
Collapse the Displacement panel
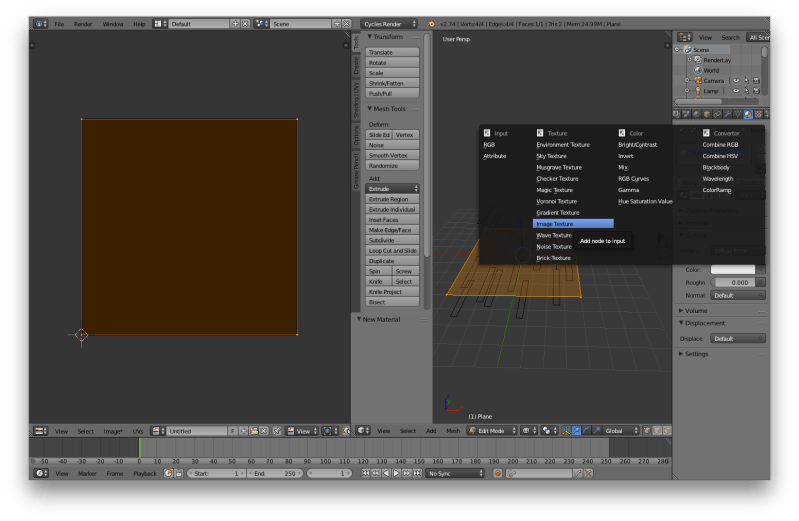pyautogui.click(x=705, y=323)
